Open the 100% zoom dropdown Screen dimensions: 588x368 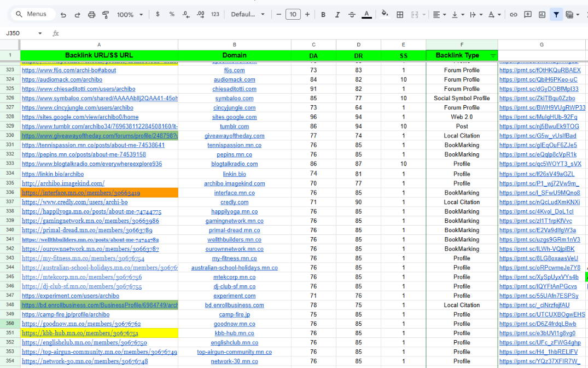click(x=130, y=15)
